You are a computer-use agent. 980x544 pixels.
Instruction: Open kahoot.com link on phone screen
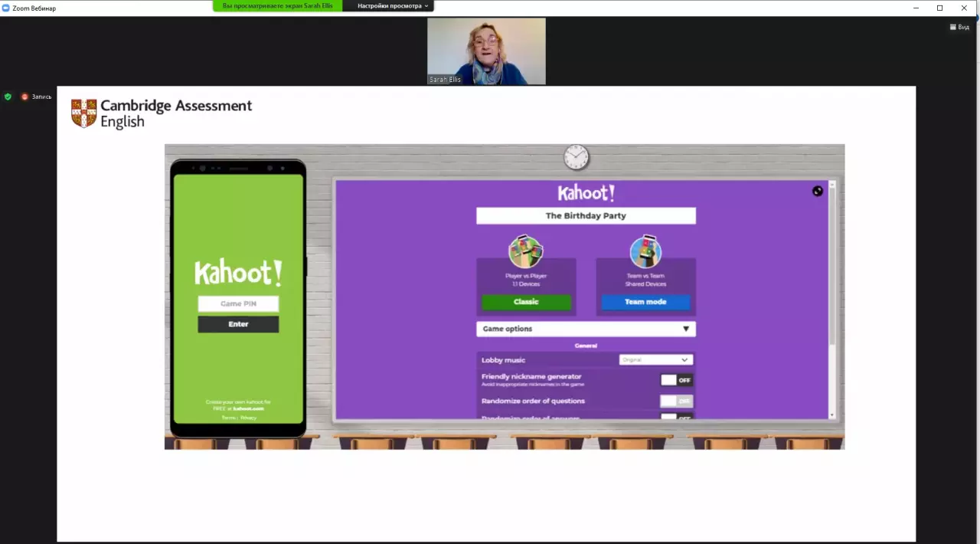(x=249, y=408)
